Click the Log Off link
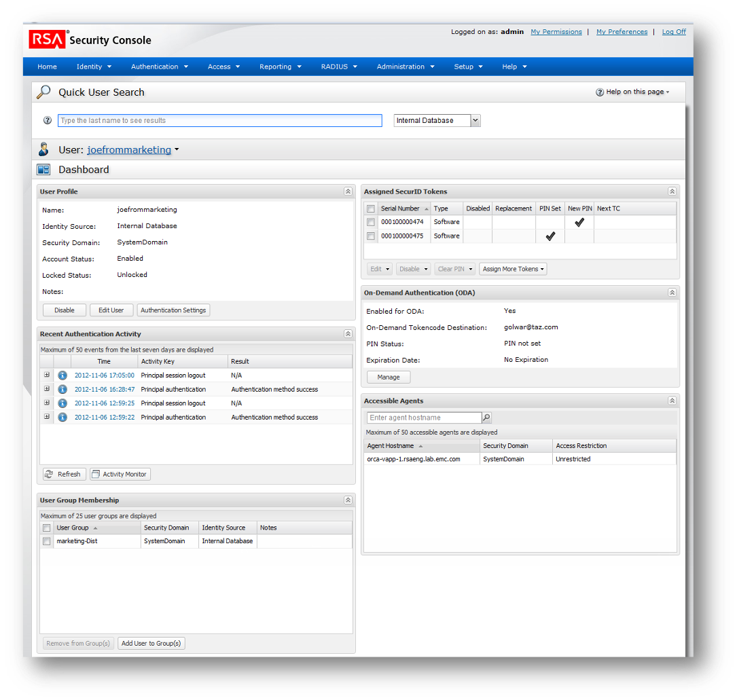The width and height of the screenshot is (737, 700). pos(673,32)
